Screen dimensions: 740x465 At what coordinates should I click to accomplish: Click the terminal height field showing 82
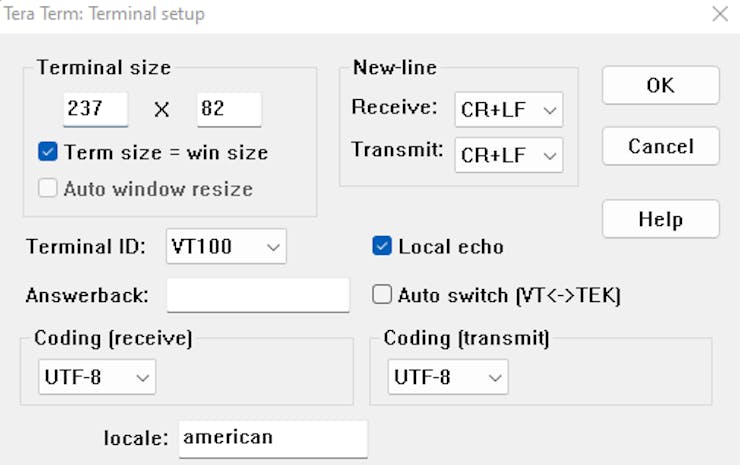pyautogui.click(x=229, y=109)
